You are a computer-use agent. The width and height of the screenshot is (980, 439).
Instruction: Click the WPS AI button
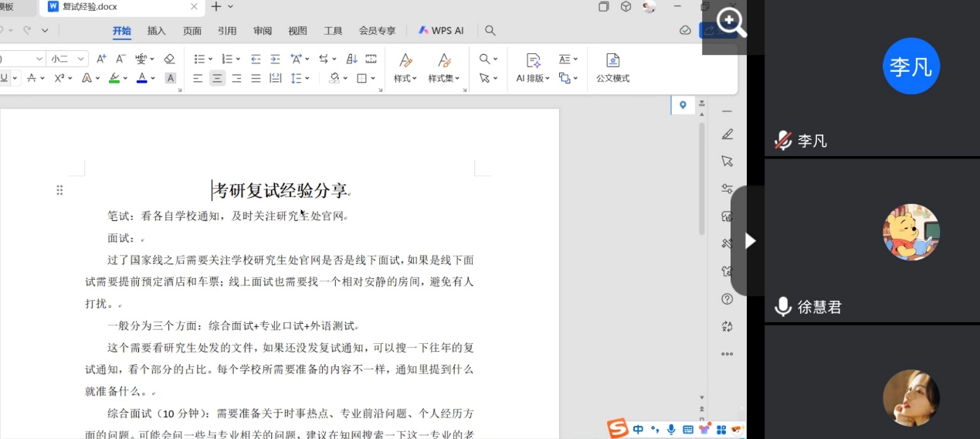tap(441, 31)
